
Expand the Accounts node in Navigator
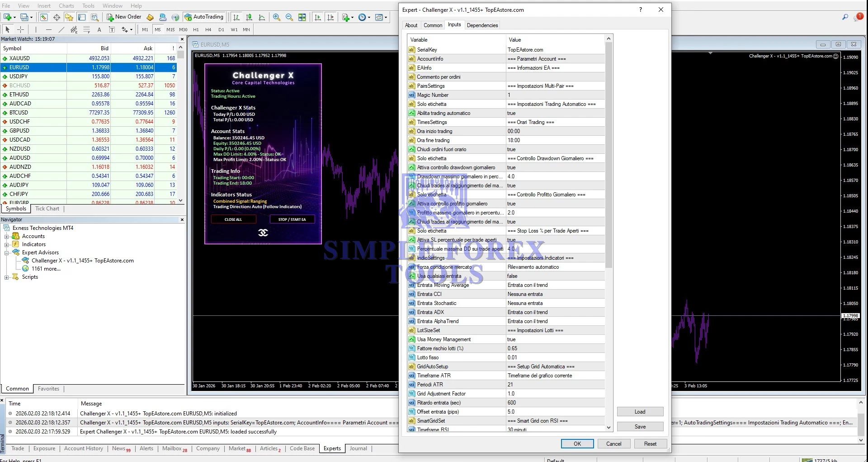click(7, 236)
